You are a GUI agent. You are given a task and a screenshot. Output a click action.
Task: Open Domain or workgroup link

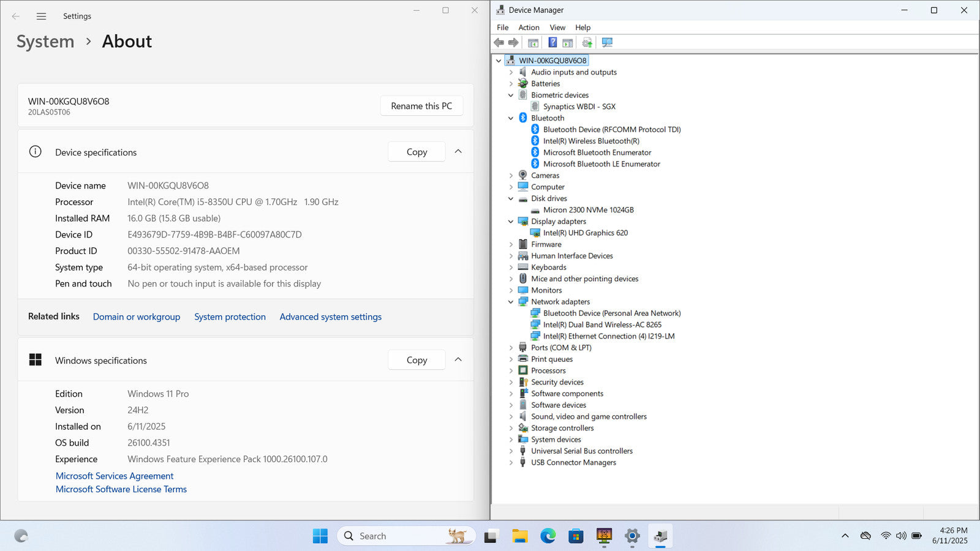[x=137, y=317]
